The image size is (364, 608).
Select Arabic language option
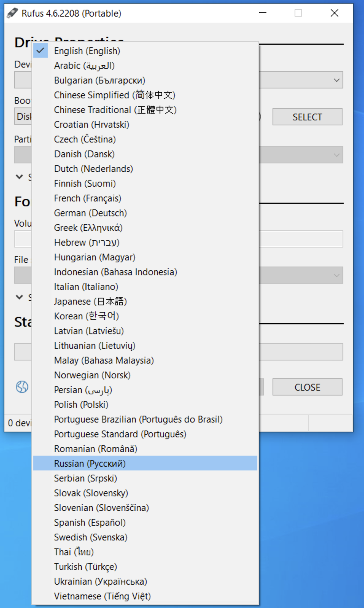coord(145,66)
